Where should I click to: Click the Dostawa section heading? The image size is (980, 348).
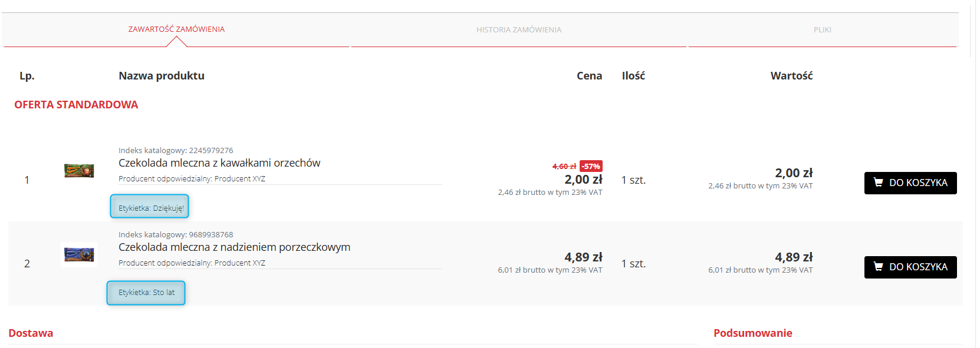coord(31,333)
